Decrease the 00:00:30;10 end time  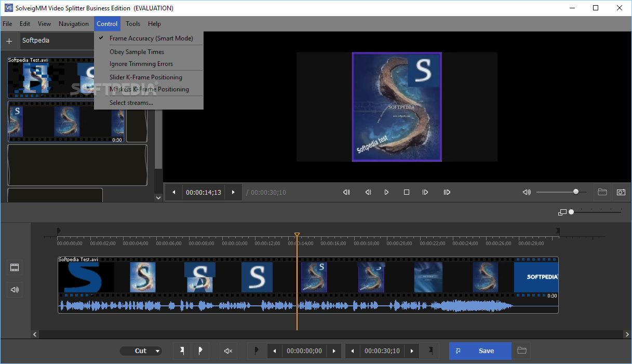point(353,351)
